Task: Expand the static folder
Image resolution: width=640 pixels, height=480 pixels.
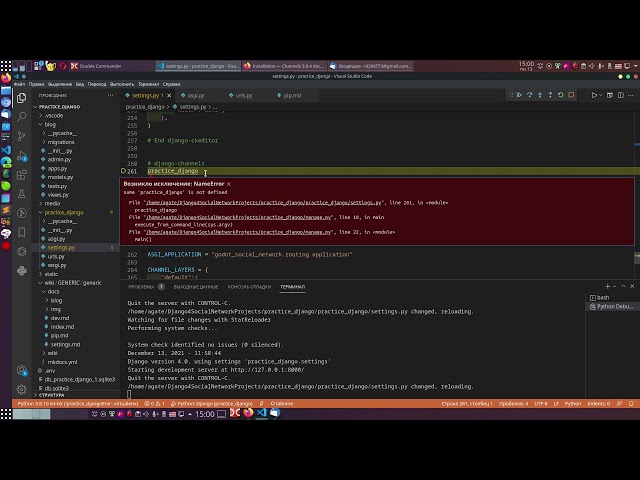Action: pyautogui.click(x=51, y=274)
